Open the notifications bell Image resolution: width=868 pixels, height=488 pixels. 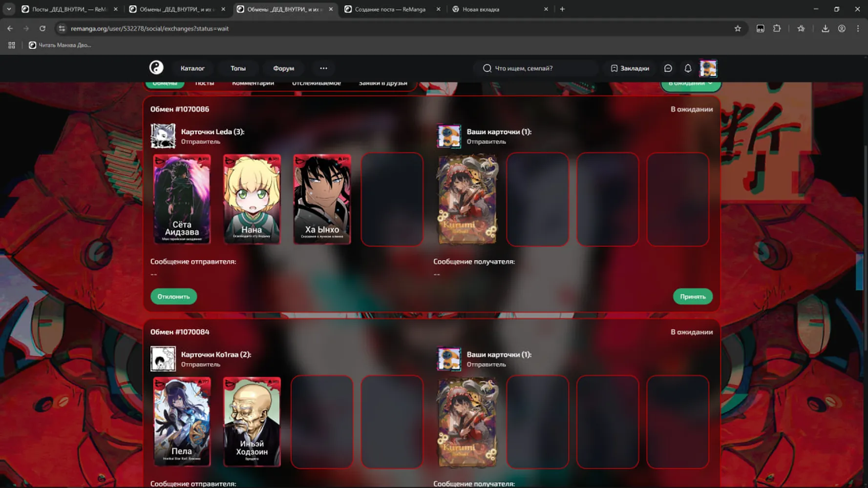688,68
